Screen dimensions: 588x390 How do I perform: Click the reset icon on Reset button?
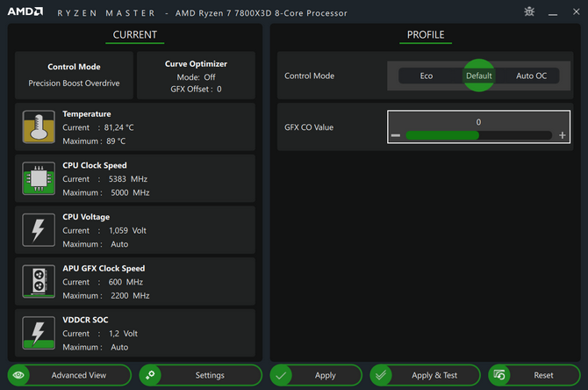(x=499, y=375)
